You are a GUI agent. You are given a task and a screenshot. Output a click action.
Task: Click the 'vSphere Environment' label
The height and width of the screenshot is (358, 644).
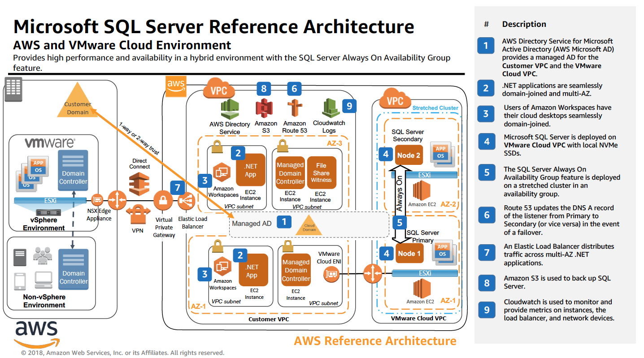44,224
